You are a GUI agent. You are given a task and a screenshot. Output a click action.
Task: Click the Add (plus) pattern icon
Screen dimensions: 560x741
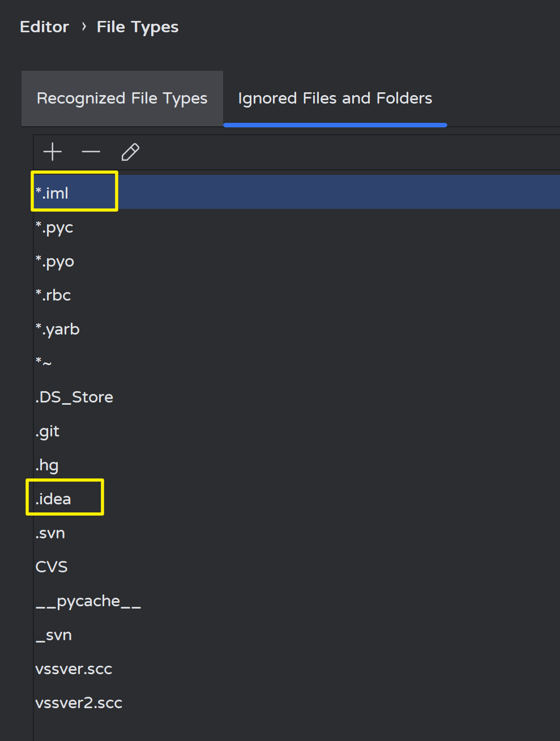(x=53, y=152)
